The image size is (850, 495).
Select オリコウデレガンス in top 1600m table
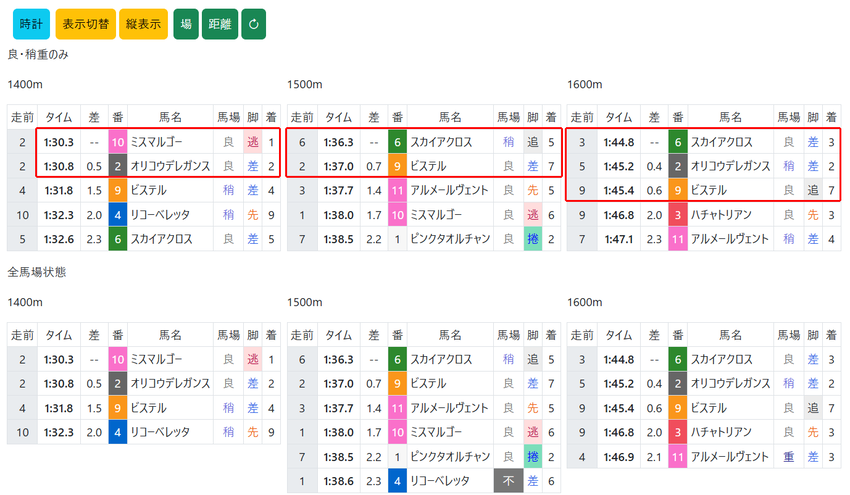[x=730, y=166]
